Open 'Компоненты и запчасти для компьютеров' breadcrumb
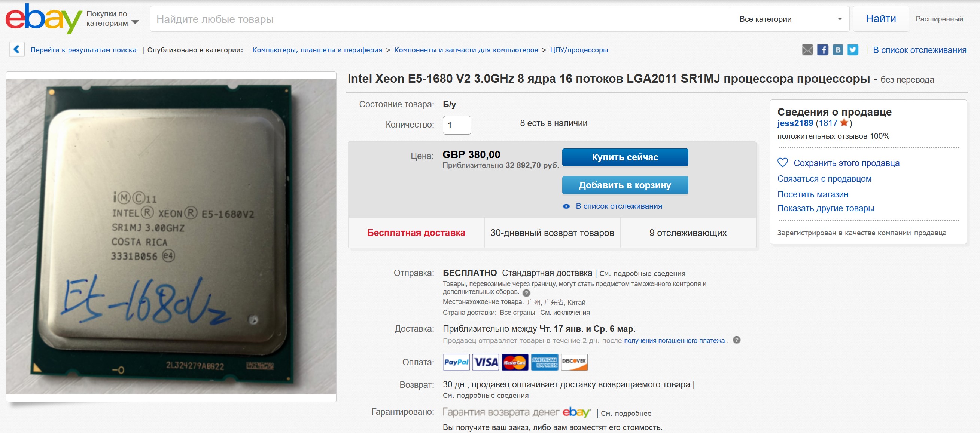 pos(466,50)
